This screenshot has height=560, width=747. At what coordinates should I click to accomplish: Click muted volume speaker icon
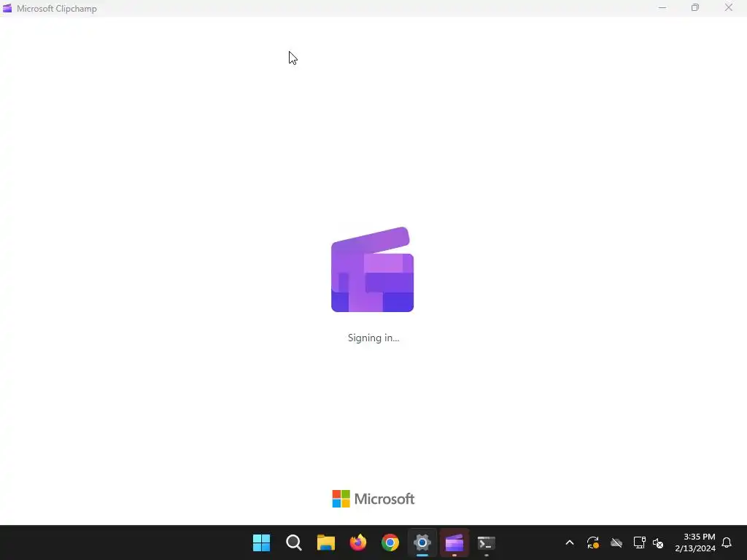click(658, 542)
